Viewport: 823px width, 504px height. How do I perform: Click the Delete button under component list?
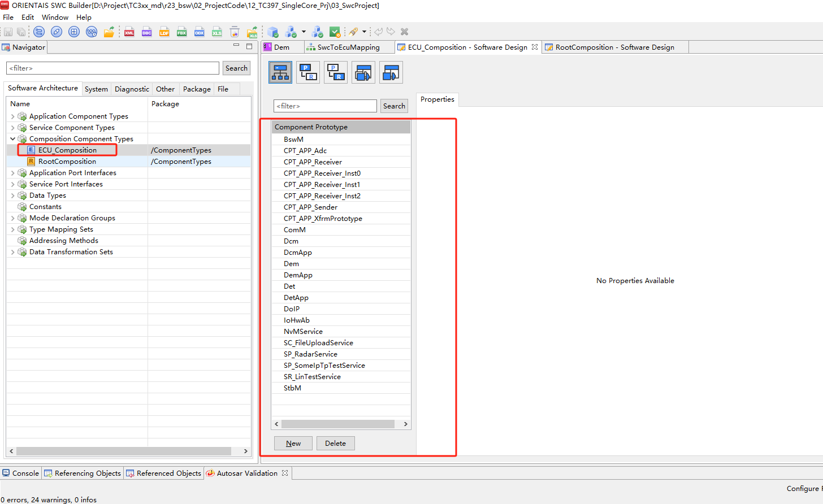coord(335,444)
